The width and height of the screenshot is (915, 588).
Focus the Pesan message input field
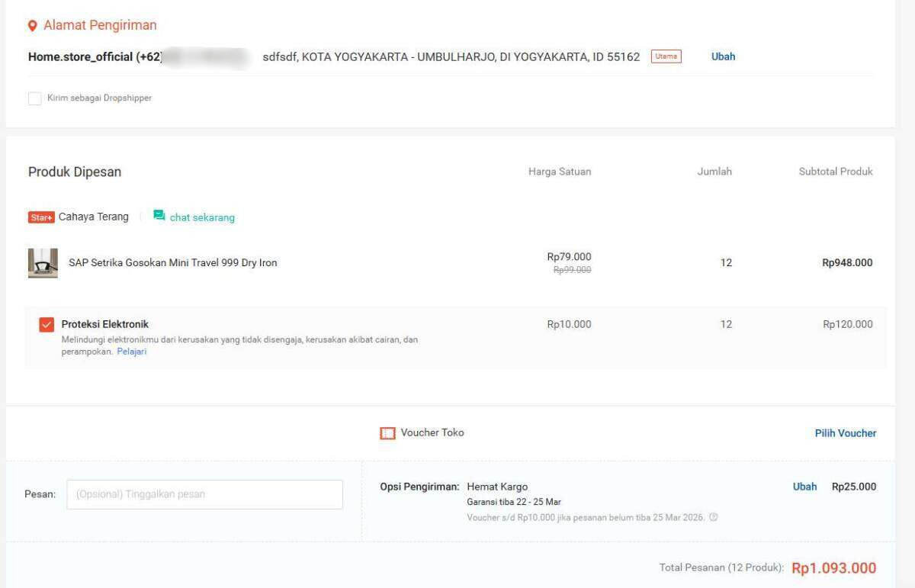pyautogui.click(x=204, y=494)
